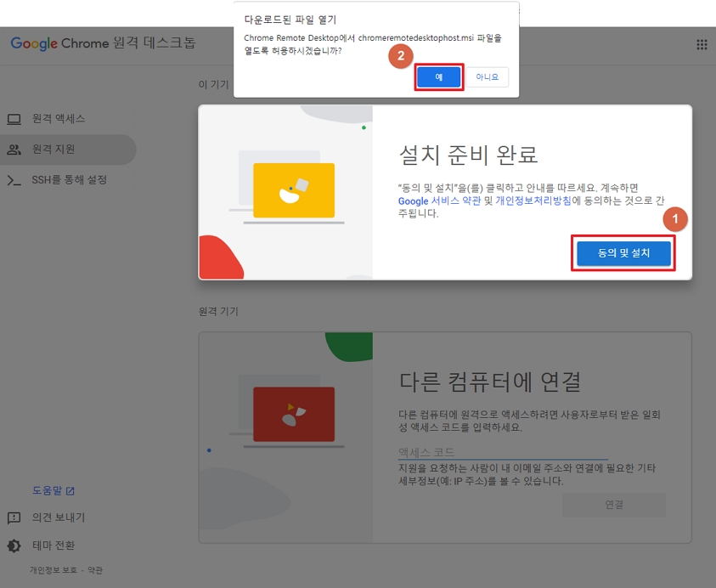
Task: Click the feedback icon beside 의견 보내기
Action: coord(14,517)
